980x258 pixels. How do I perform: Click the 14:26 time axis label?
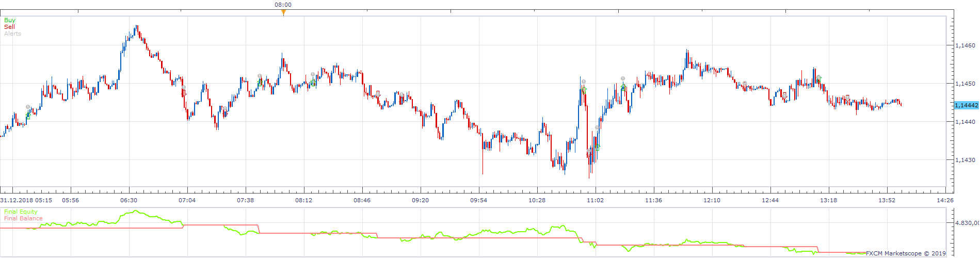tap(945, 200)
